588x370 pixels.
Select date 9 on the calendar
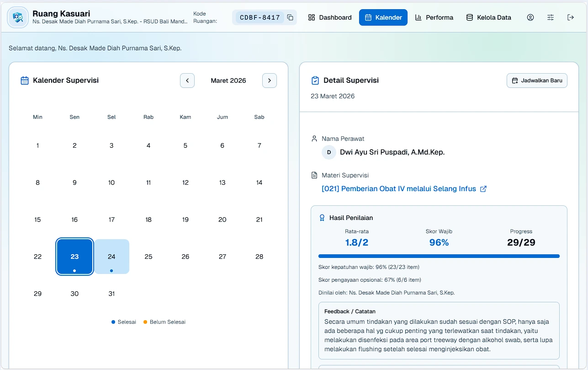[x=74, y=182]
